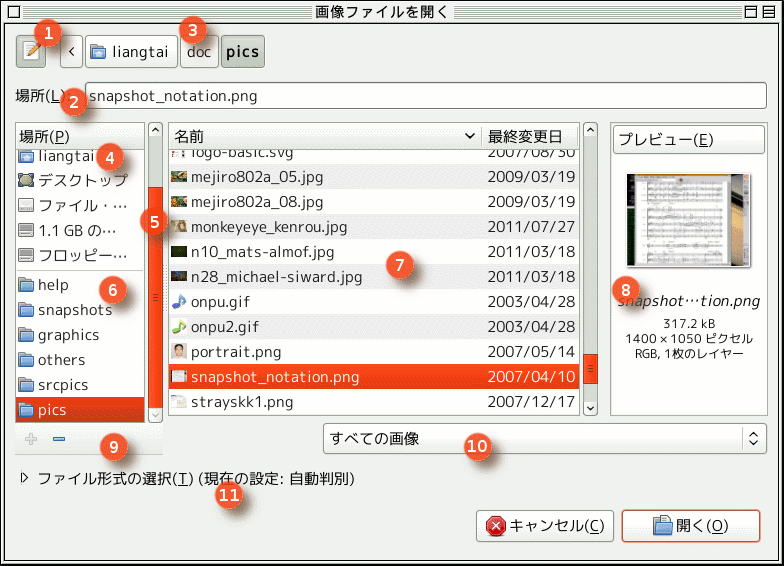Click the file list scrollbar thumb
The image size is (784, 566).
coord(590,368)
